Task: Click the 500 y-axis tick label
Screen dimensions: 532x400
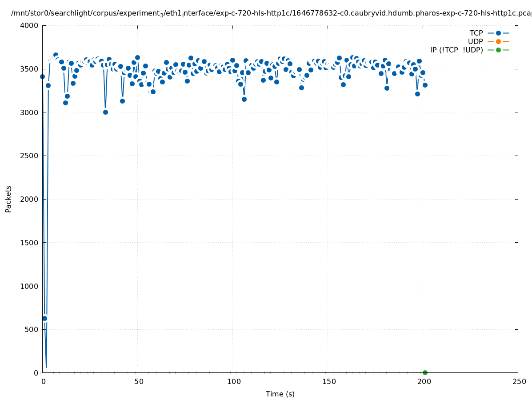Action: tap(31, 329)
